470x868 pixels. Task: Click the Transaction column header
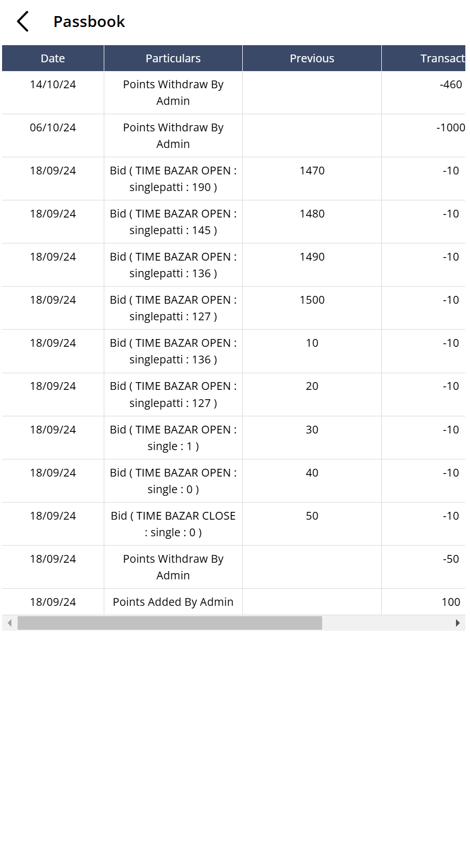[x=441, y=59]
